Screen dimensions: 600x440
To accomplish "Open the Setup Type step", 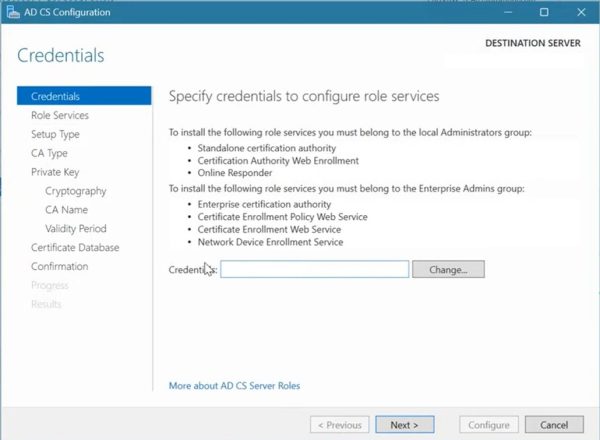I will tap(55, 134).
